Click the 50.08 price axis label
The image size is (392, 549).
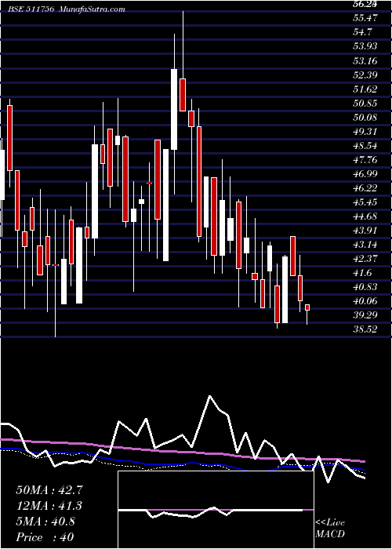[365, 117]
